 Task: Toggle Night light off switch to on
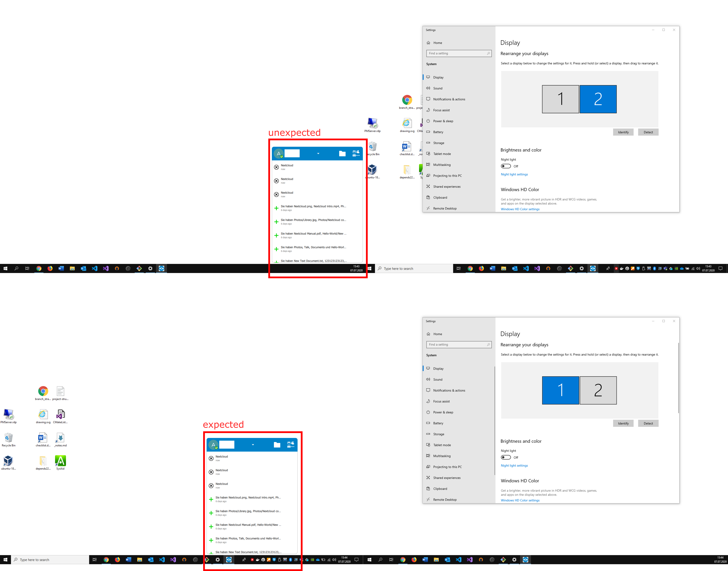point(506,166)
